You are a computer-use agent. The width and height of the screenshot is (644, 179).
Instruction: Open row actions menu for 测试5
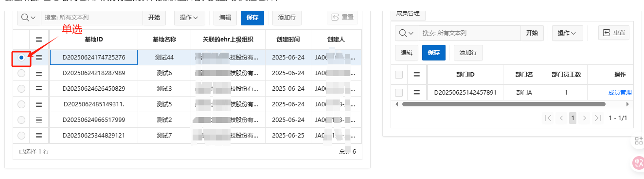coord(39,104)
